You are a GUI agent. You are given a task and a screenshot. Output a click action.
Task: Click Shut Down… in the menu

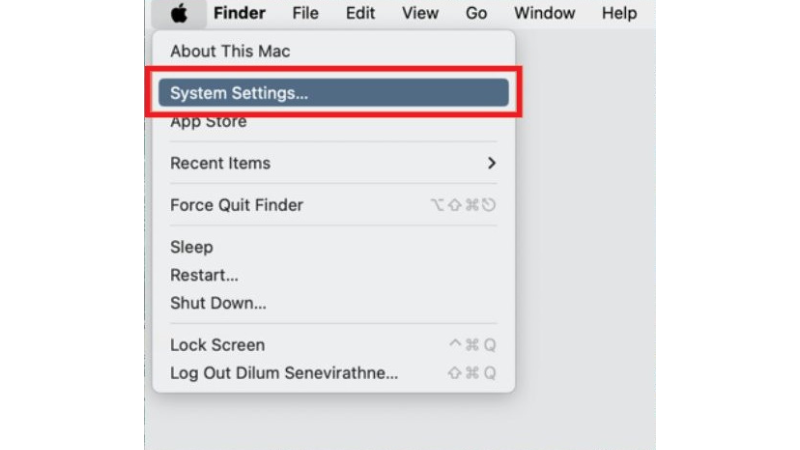(x=217, y=303)
